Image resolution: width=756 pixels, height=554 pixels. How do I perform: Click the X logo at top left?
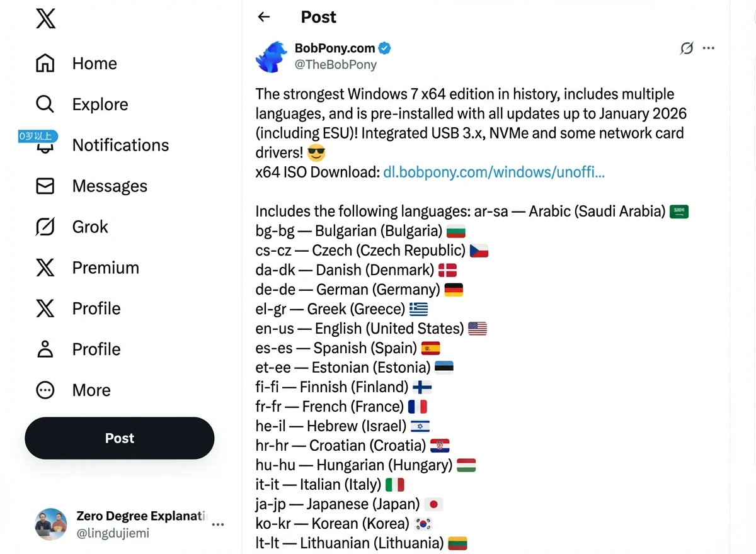45,18
